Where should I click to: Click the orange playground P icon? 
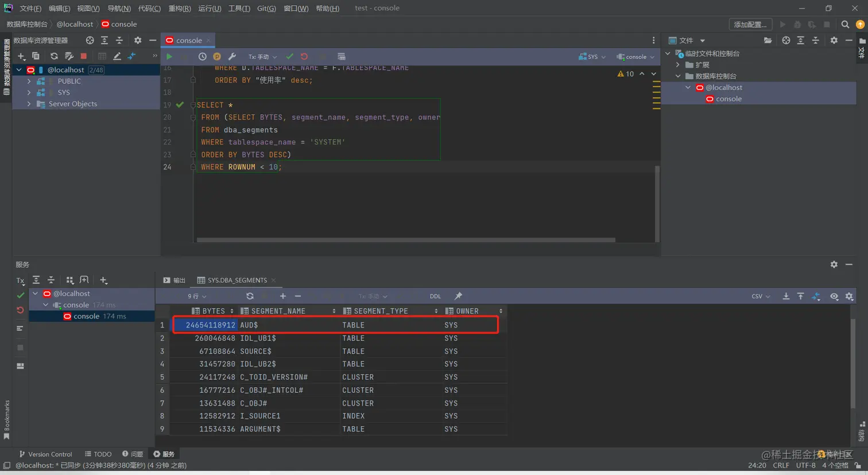[217, 57]
